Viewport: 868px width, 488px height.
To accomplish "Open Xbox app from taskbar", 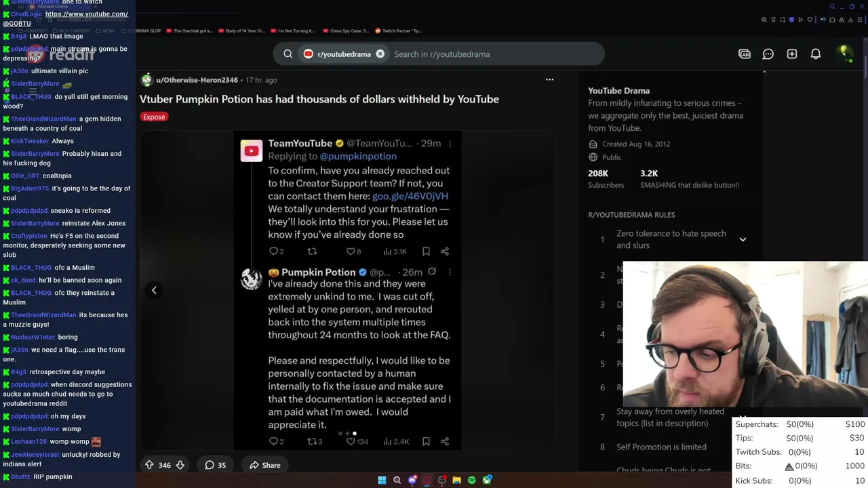I will [487, 480].
